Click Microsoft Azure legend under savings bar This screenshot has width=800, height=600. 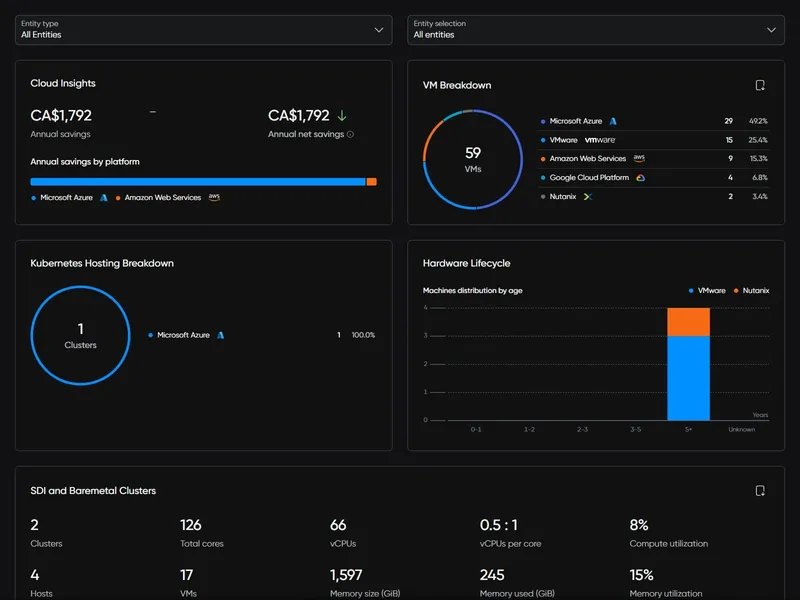(69, 197)
